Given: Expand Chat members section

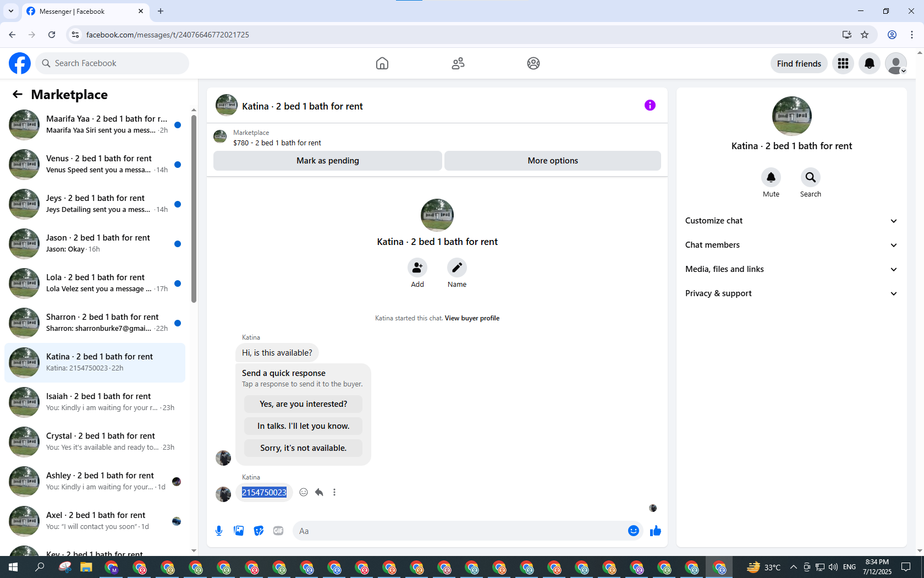Looking at the screenshot, I should pos(791,245).
